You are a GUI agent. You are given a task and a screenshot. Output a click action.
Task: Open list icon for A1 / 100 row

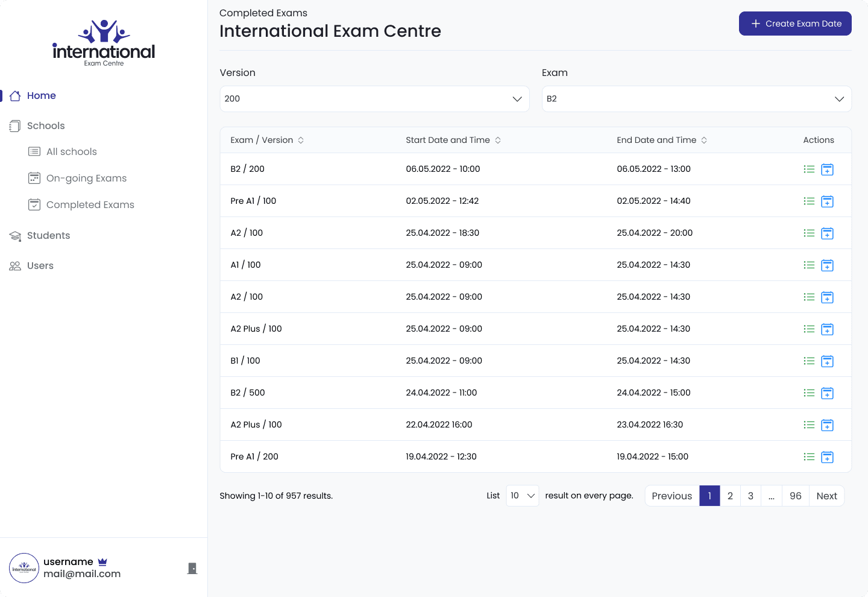pos(809,265)
